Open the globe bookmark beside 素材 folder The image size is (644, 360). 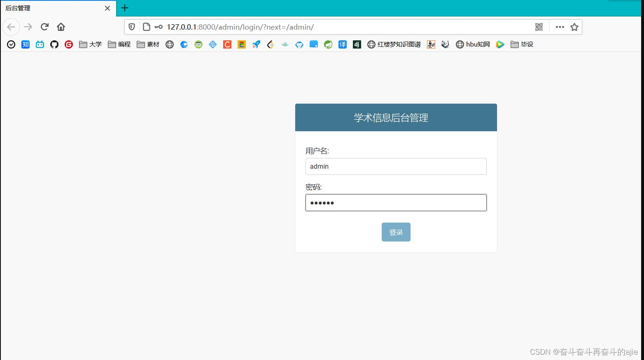click(x=170, y=44)
